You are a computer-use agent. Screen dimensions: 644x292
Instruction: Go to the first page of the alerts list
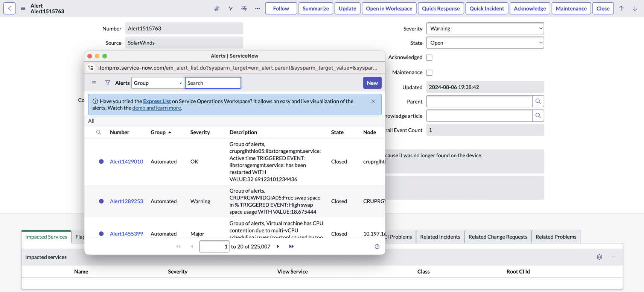pos(178,246)
